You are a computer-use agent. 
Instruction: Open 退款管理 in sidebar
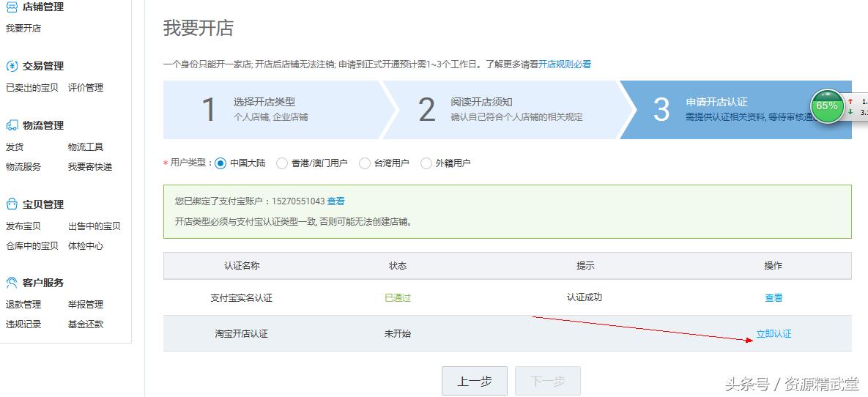[23, 305]
